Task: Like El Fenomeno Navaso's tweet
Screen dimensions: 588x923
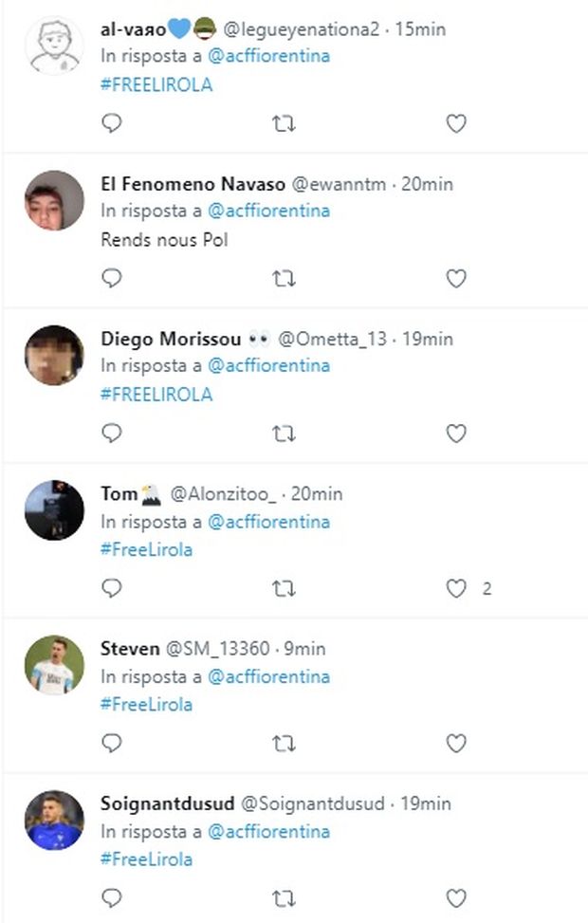Action: [x=456, y=279]
